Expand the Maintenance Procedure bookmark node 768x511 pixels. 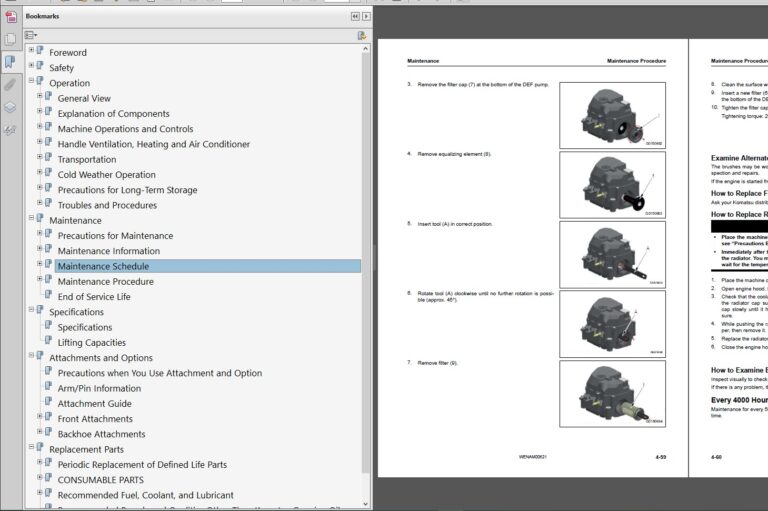click(x=39, y=281)
